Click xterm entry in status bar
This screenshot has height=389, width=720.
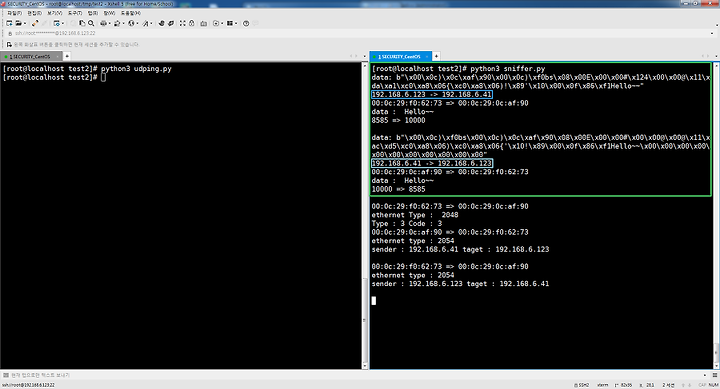(x=602, y=385)
